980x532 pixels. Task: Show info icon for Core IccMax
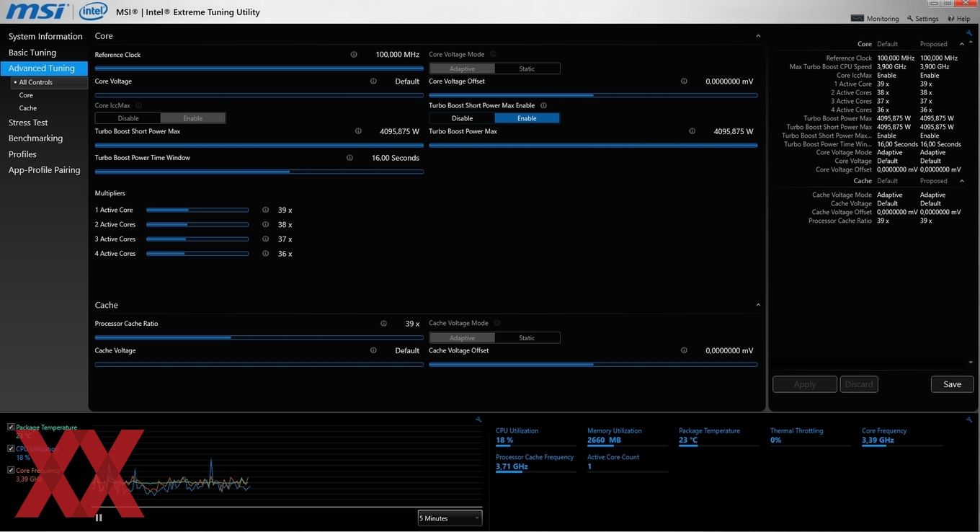tap(139, 105)
